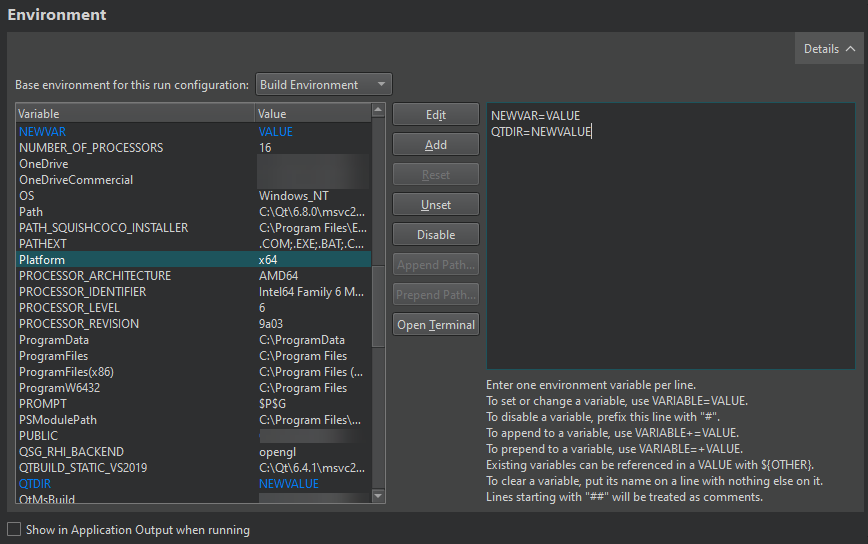The image size is (868, 544).
Task: Open the base environment dropdown
Action: coord(324,85)
